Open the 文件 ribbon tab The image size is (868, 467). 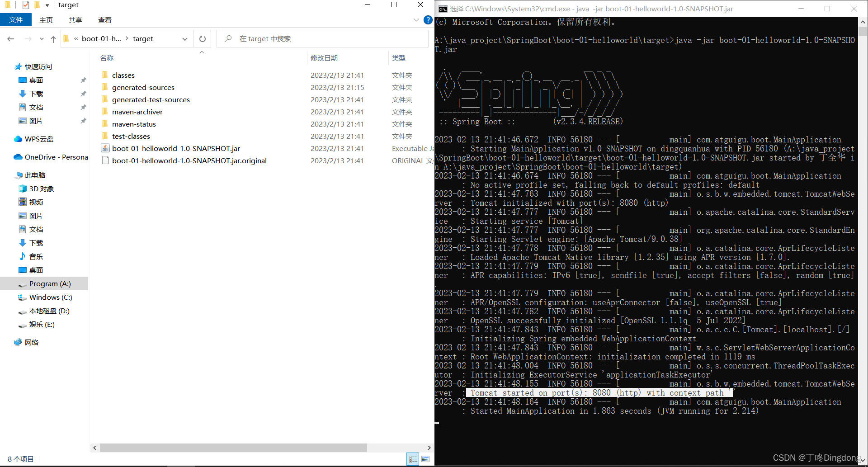[16, 20]
